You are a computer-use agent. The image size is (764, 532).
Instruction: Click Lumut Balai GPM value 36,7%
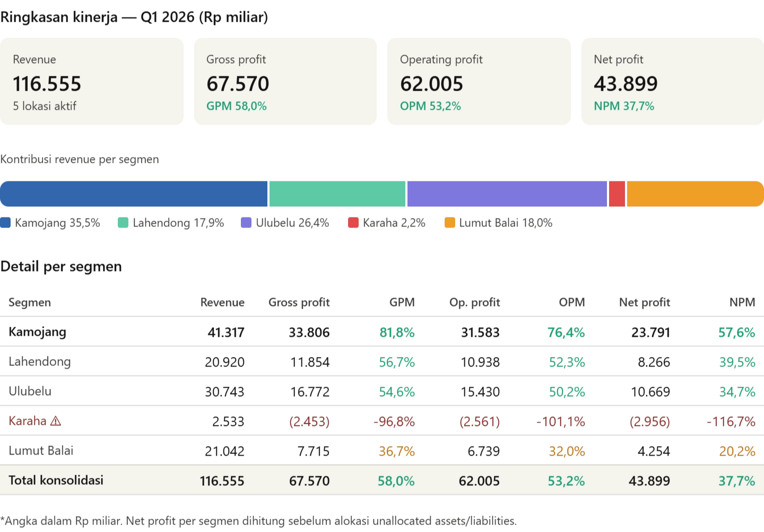pos(397,451)
